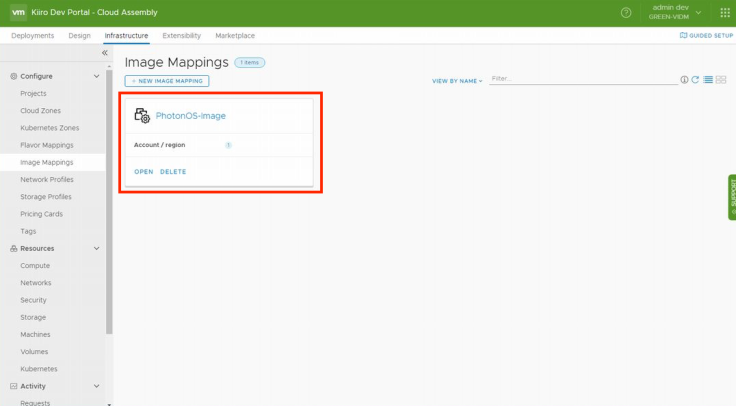Viewport: 736px width, 406px height.
Task: Click the Activity section icon
Action: pyautogui.click(x=14, y=386)
